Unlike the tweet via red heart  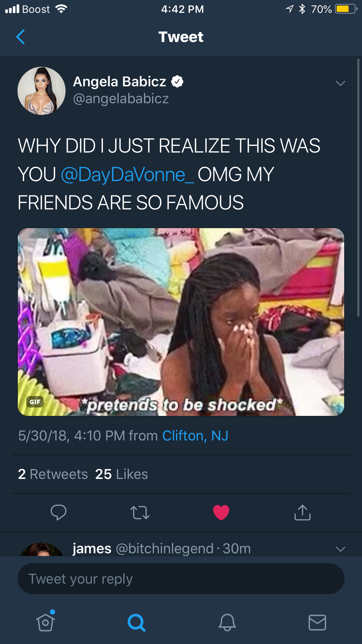[221, 512]
